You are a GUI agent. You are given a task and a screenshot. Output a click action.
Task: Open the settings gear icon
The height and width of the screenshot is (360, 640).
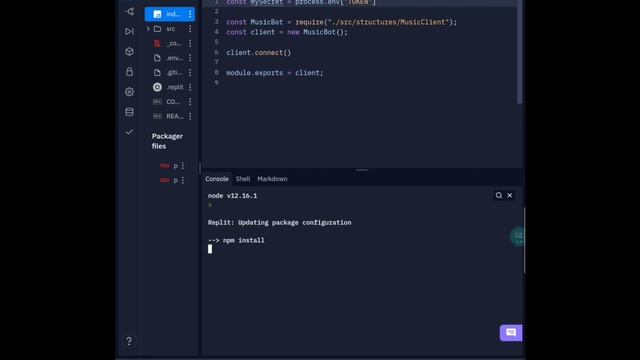tap(129, 91)
